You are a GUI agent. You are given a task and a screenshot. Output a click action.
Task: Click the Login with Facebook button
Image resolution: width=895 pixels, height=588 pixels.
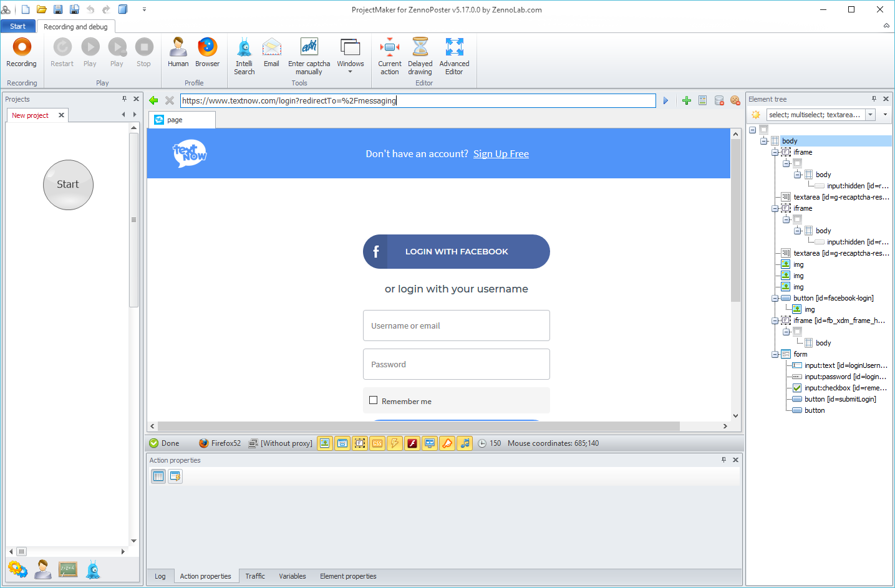tap(457, 251)
